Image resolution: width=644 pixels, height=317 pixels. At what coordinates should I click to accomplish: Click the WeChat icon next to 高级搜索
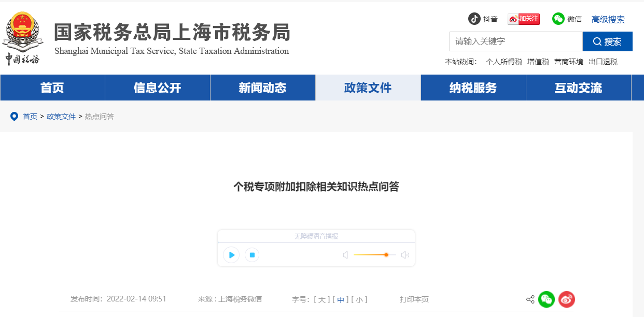click(x=557, y=19)
